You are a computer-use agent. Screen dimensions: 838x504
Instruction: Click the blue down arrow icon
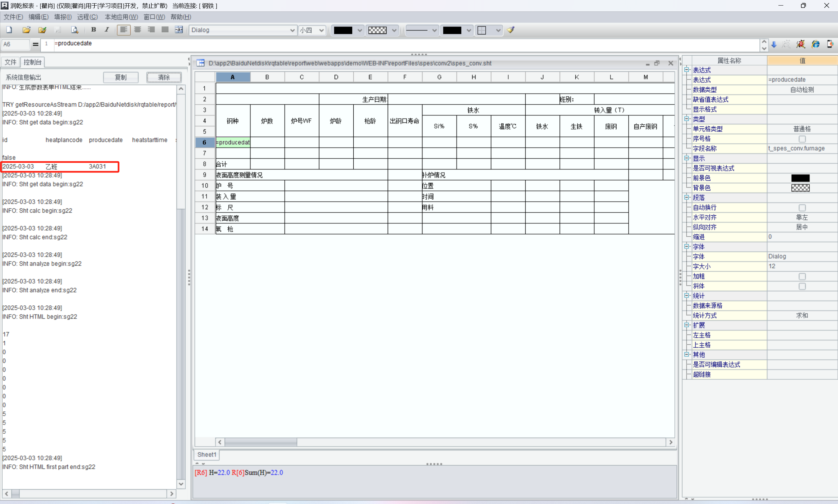tap(774, 44)
